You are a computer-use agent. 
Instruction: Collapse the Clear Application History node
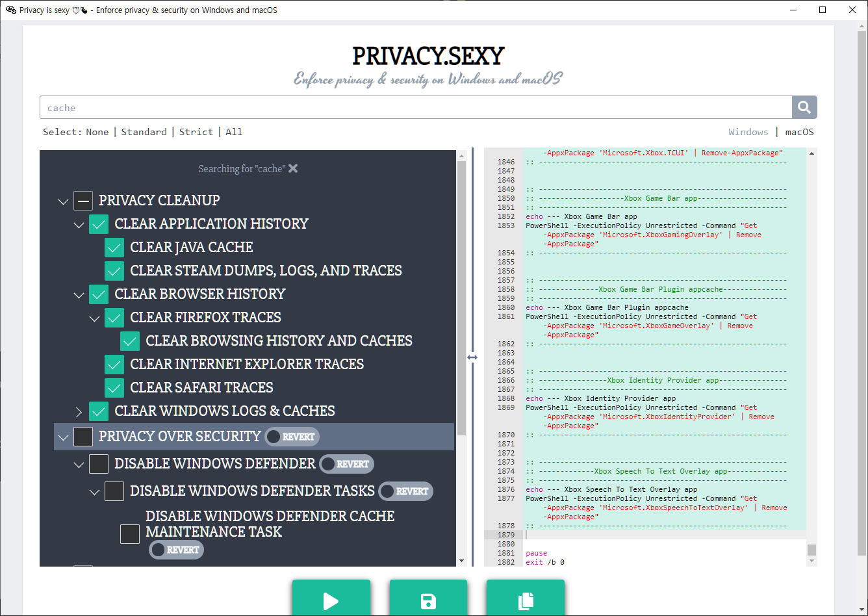[x=79, y=225]
